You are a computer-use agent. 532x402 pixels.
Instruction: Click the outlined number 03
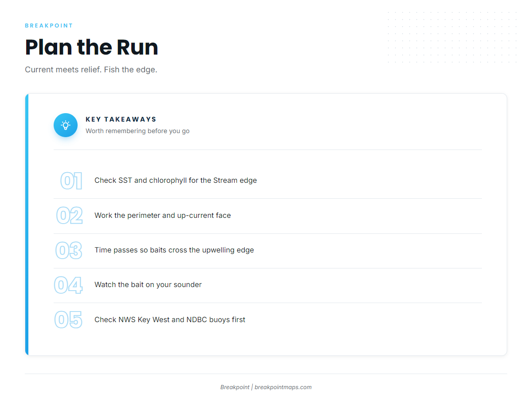coord(69,250)
